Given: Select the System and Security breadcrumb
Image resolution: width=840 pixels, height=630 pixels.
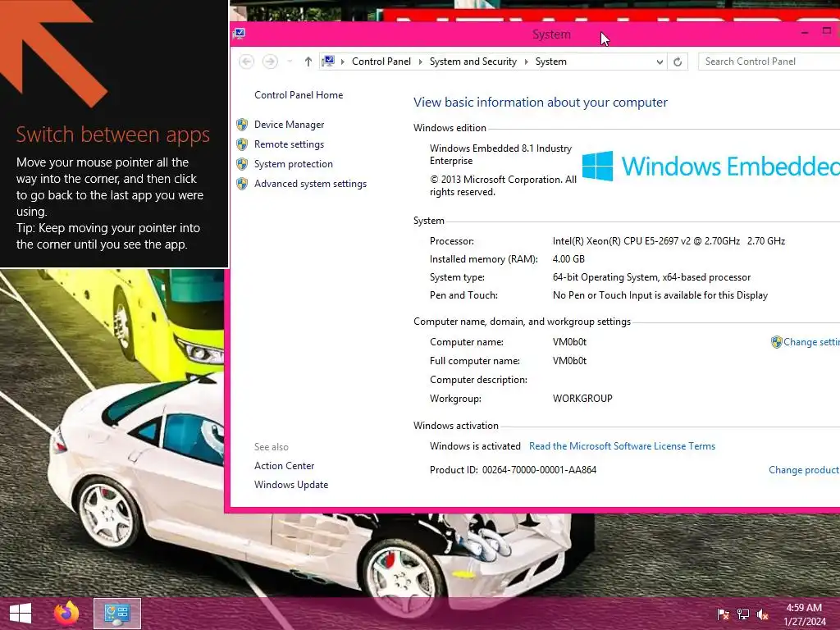Looking at the screenshot, I should (x=473, y=62).
